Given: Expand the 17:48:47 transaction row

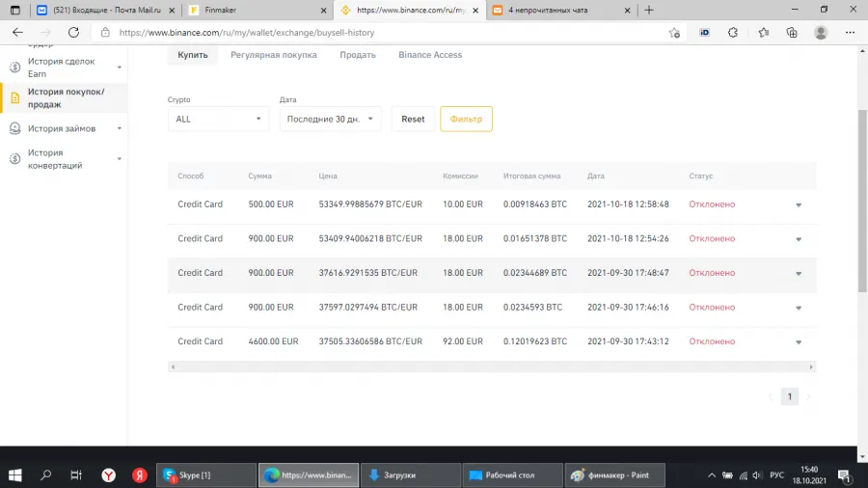Looking at the screenshot, I should [799, 273].
